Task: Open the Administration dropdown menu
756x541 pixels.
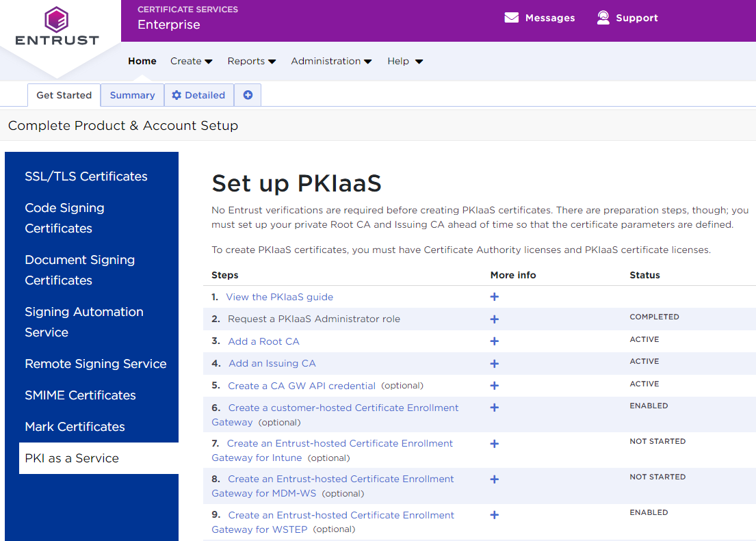Action: [x=331, y=61]
